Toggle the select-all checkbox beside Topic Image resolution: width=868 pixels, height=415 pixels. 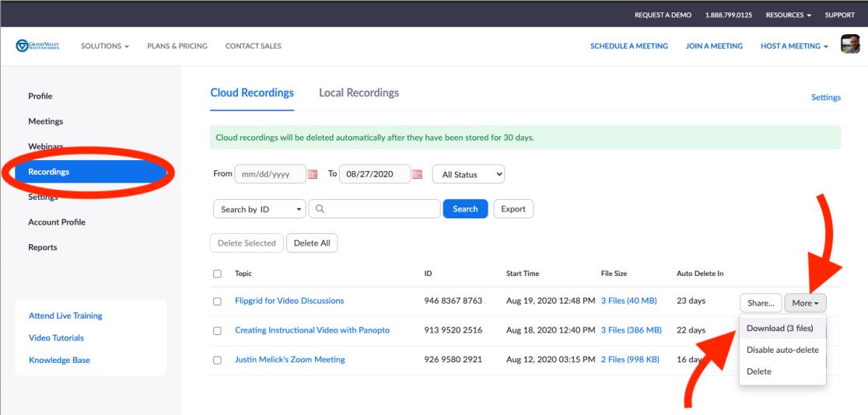point(217,274)
